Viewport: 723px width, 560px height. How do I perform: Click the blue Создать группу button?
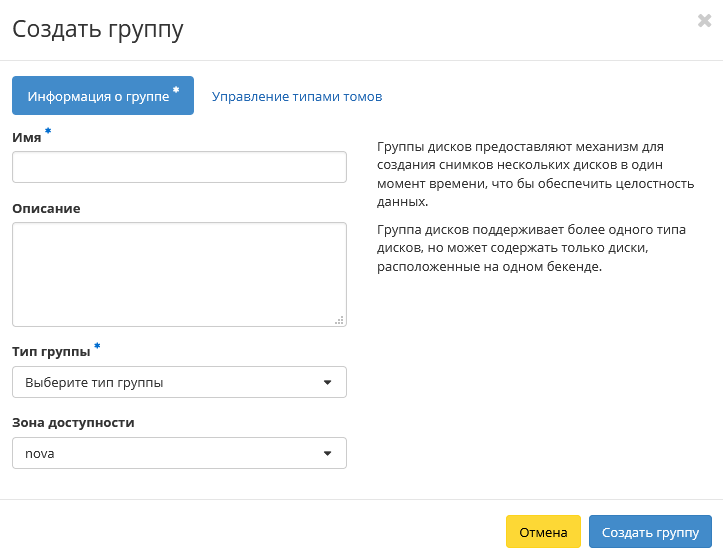(x=650, y=532)
